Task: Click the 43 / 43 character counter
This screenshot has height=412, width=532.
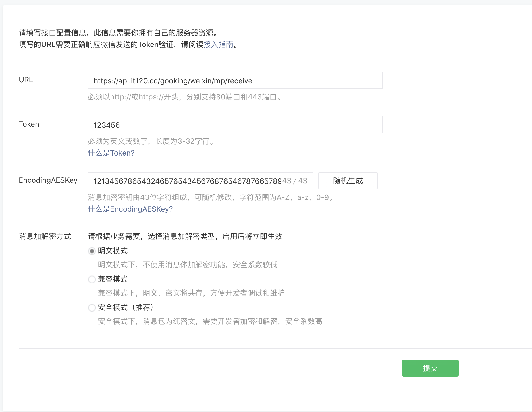Action: 295,181
